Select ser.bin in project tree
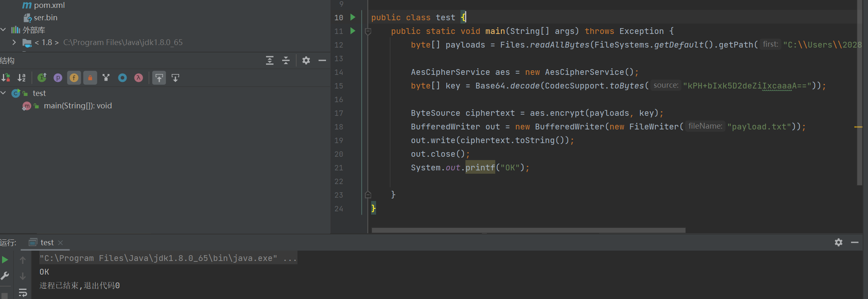The image size is (868, 299). click(46, 18)
